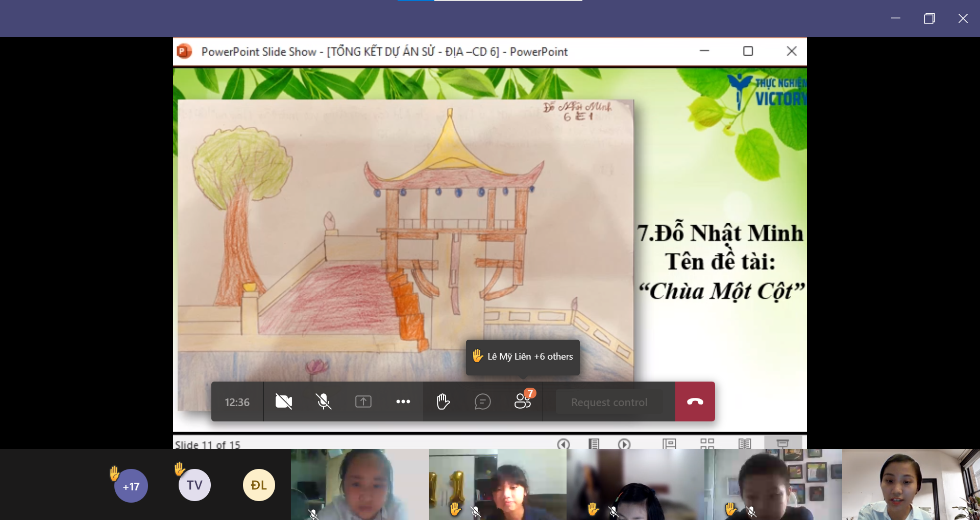Viewport: 980px width, 520px height.
Task: Unmute the microphone in meeting toolbar
Action: tap(324, 402)
